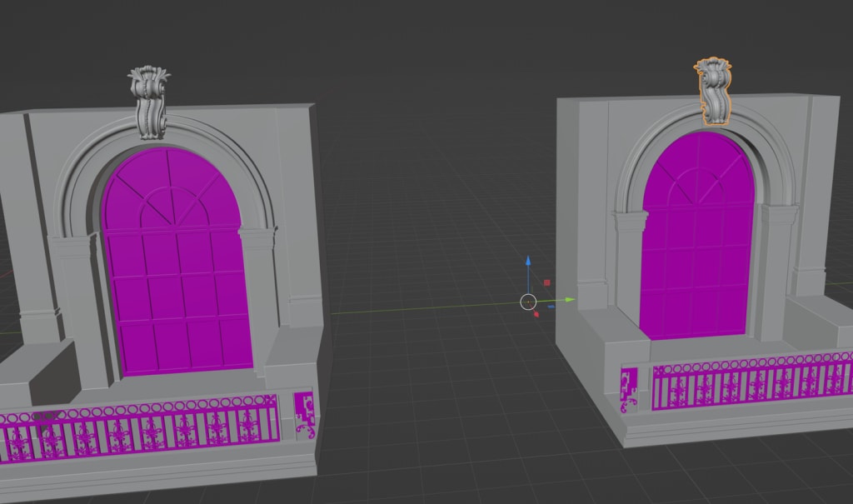This screenshot has width=853, height=504.
Task: Click the small blue plane handle near gizmo center
Action: click(x=551, y=307)
